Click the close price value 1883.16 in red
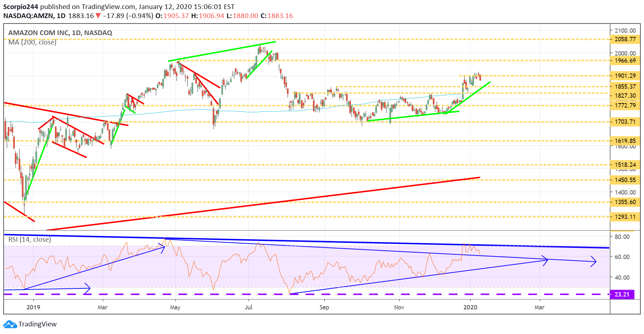 [x=280, y=16]
